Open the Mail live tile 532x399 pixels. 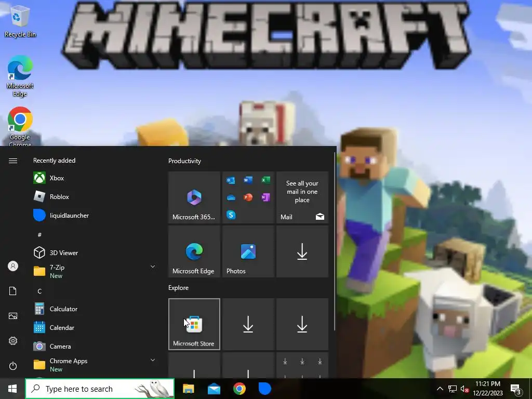(x=302, y=197)
